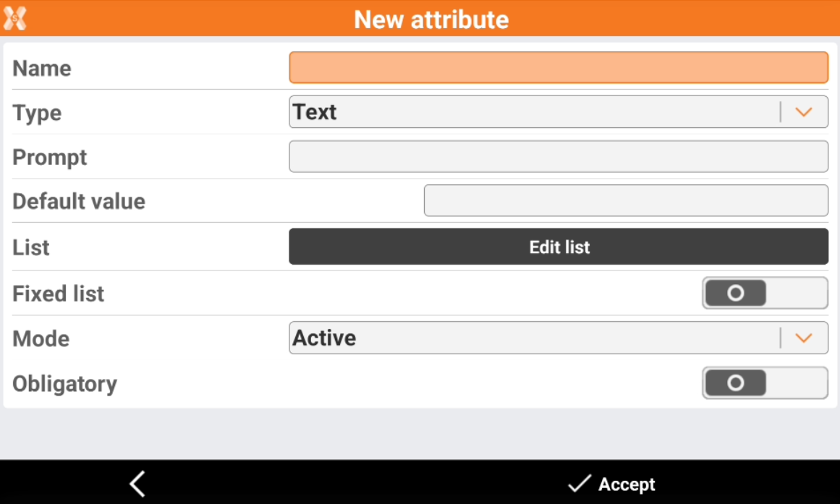Click the Accept button label
Image resolution: width=840 pixels, height=504 pixels.
coord(627,484)
